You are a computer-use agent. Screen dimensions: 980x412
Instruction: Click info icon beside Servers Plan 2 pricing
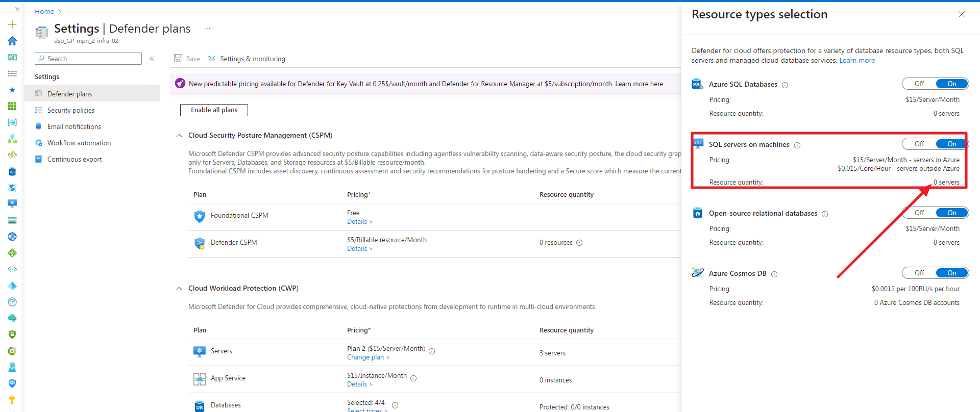pos(432,351)
